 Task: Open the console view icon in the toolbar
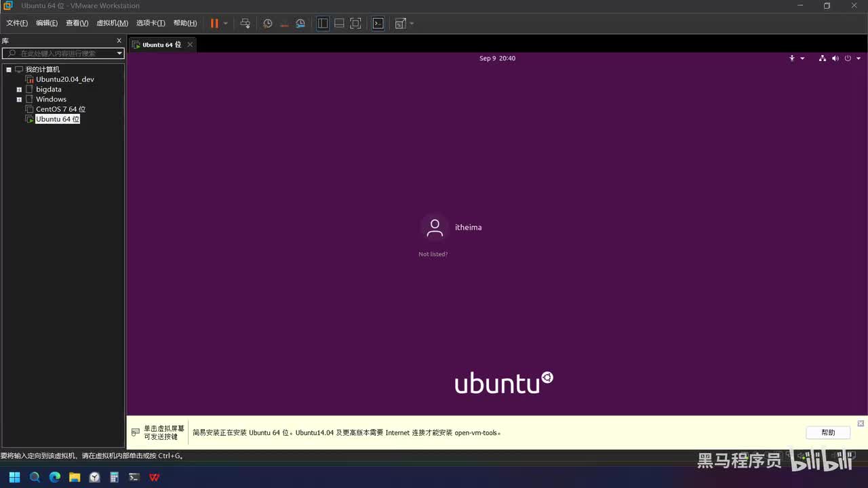pos(378,23)
